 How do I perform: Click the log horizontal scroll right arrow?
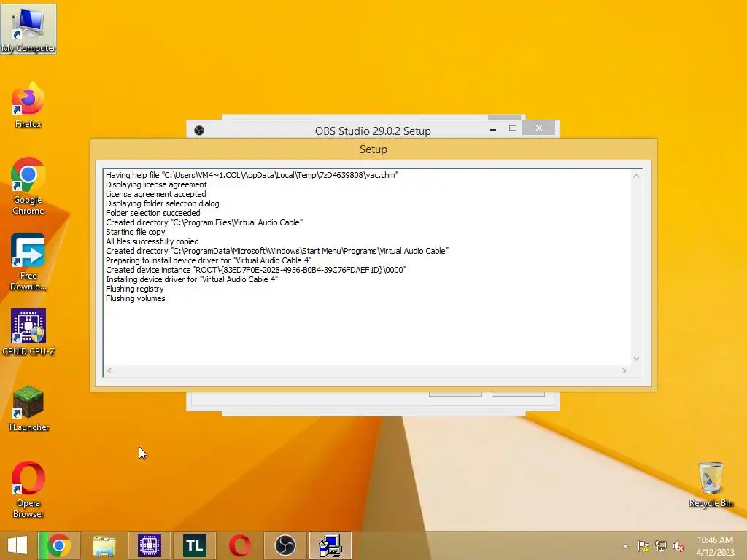(x=624, y=370)
